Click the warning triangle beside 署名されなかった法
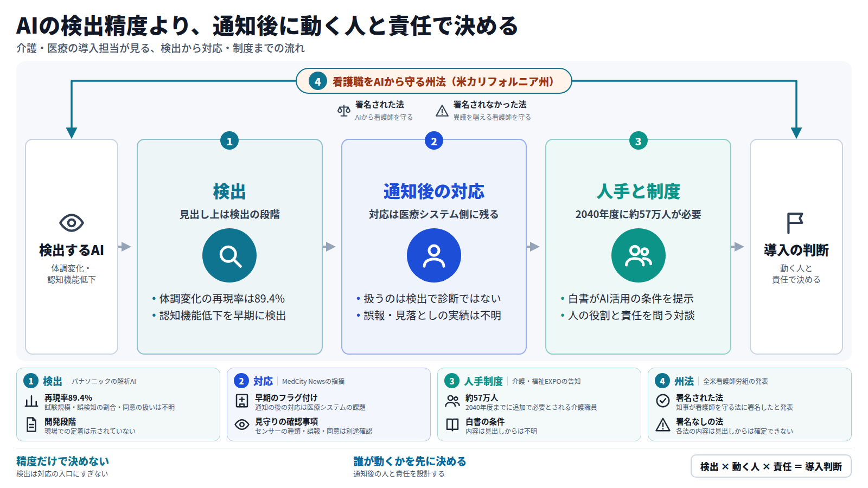Viewport: 868px width, 488px height. [x=442, y=111]
